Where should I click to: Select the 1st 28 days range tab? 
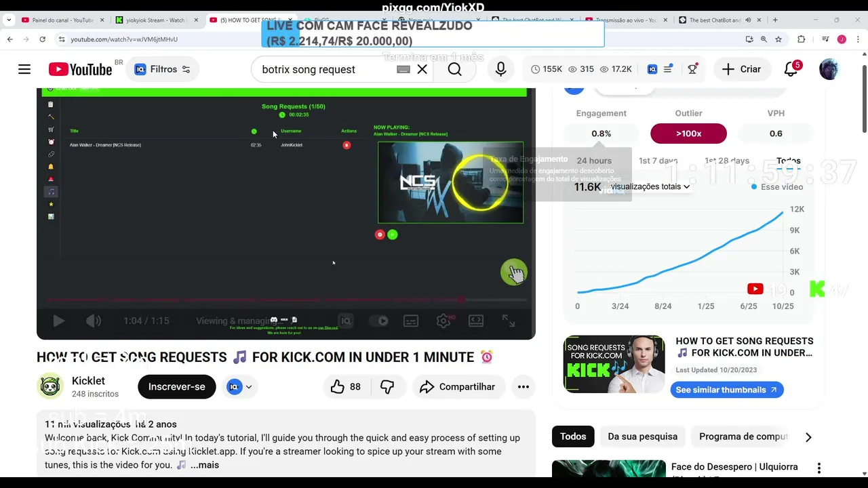coord(727,161)
